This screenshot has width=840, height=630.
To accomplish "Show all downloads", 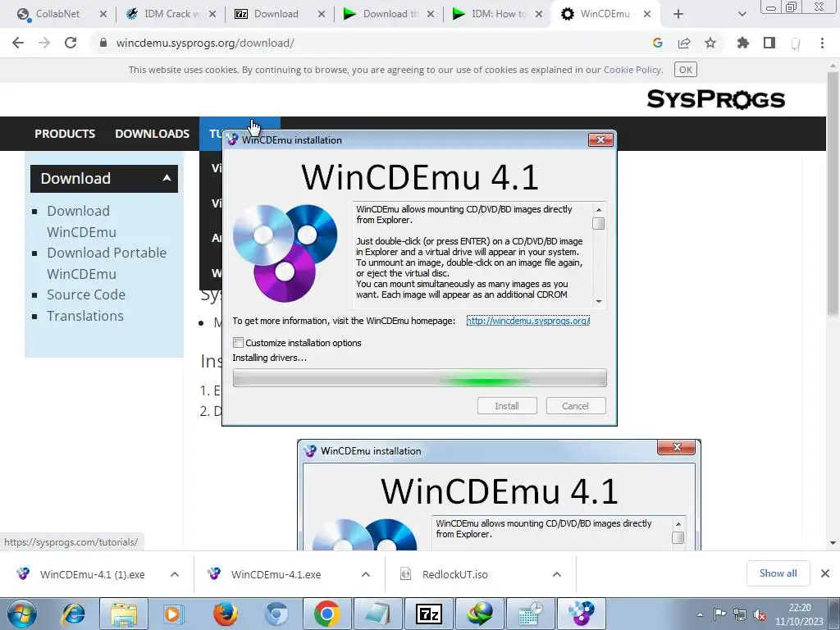I will [x=778, y=573].
